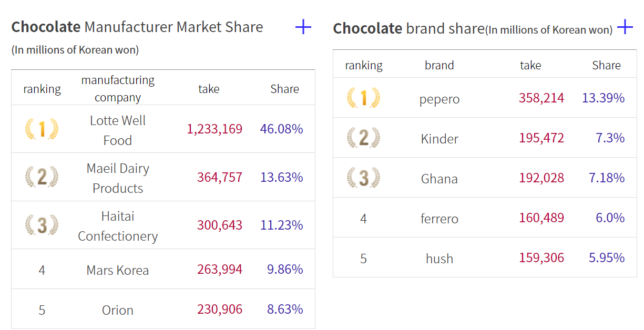This screenshot has width=644, height=330.
Task: Click silver rank 2 medal beside Kinder
Action: (x=363, y=138)
